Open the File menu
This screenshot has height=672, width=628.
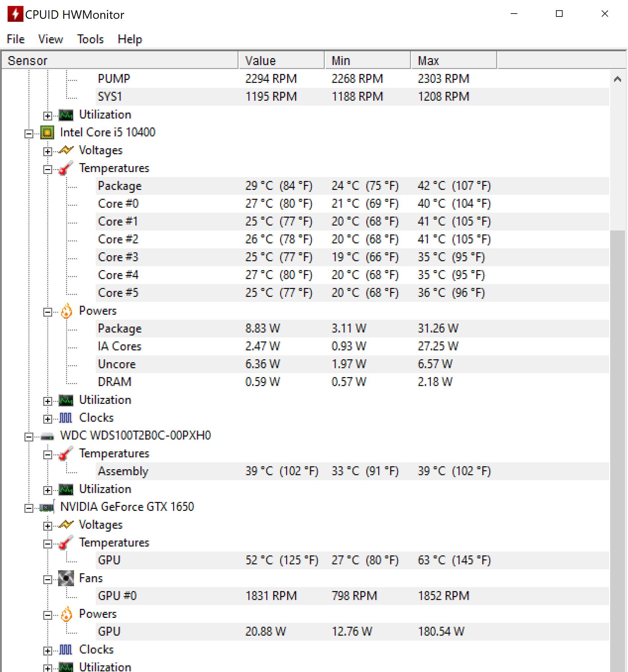(16, 39)
